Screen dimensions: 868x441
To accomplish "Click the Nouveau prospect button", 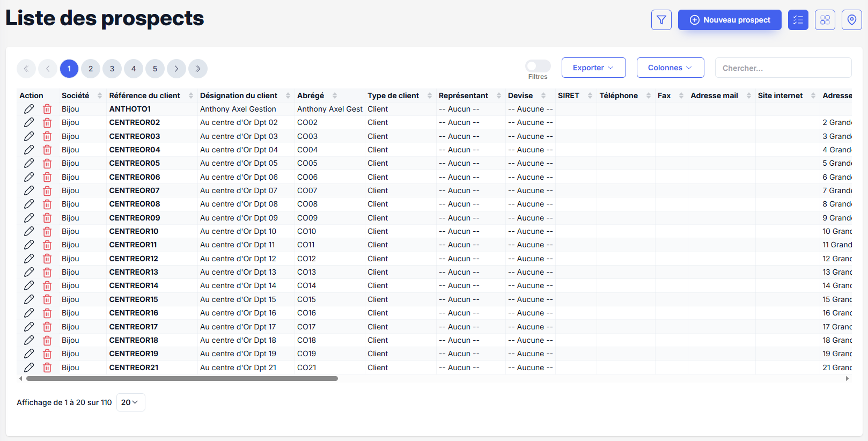I will tap(729, 20).
